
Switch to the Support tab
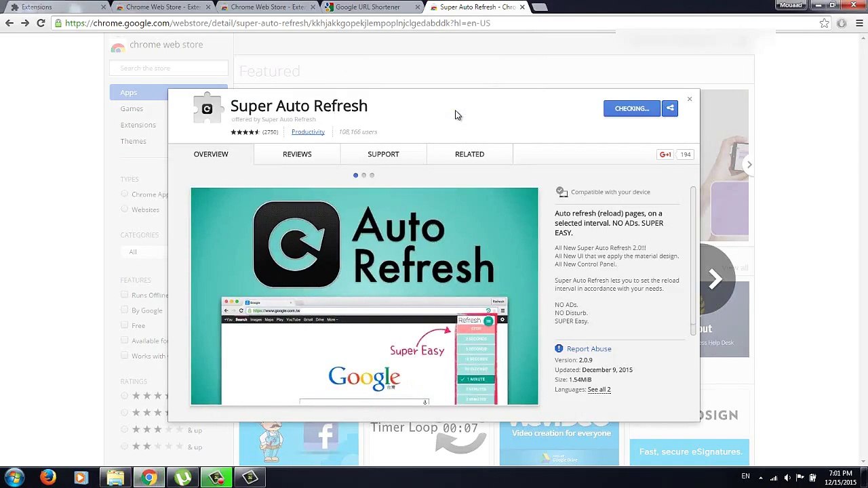383,154
